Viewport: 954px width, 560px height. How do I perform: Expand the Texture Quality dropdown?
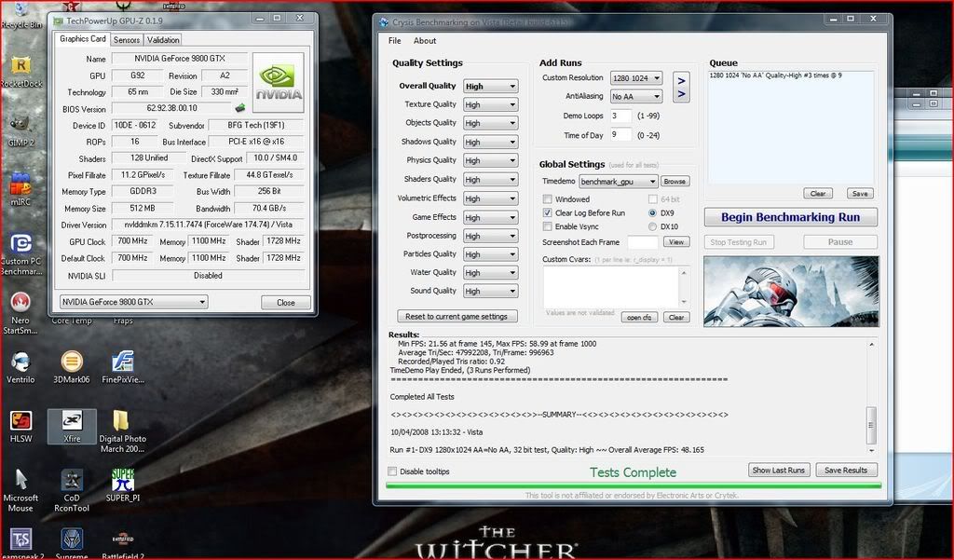click(x=490, y=104)
